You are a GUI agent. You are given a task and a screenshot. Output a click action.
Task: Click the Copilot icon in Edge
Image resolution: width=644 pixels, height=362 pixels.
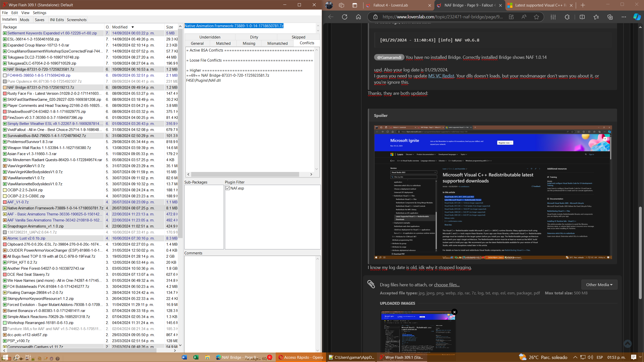(637, 17)
